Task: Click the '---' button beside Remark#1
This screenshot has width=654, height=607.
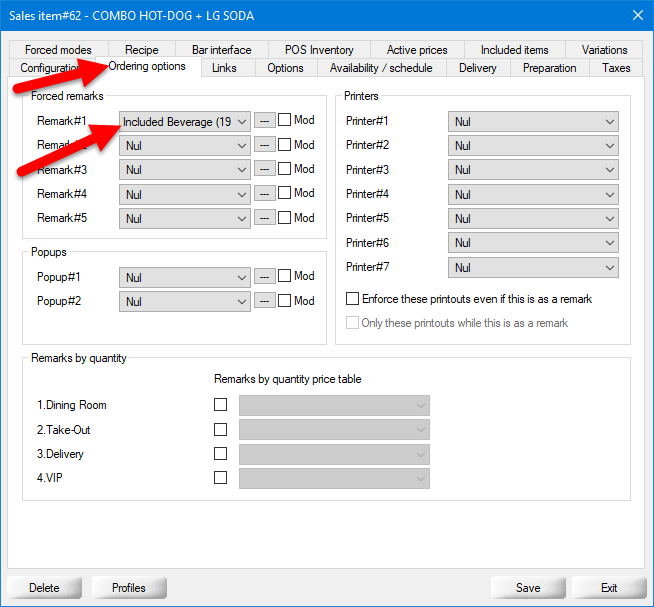Action: [x=264, y=121]
